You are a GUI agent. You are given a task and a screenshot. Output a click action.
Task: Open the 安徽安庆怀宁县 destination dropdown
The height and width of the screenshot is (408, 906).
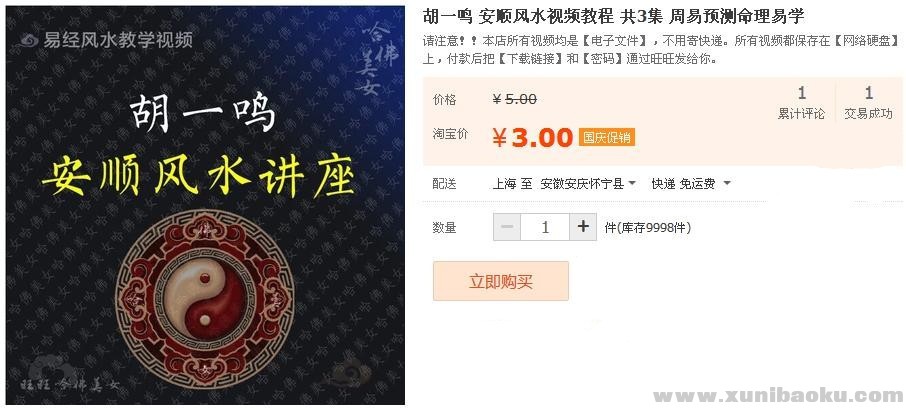[x=588, y=184]
